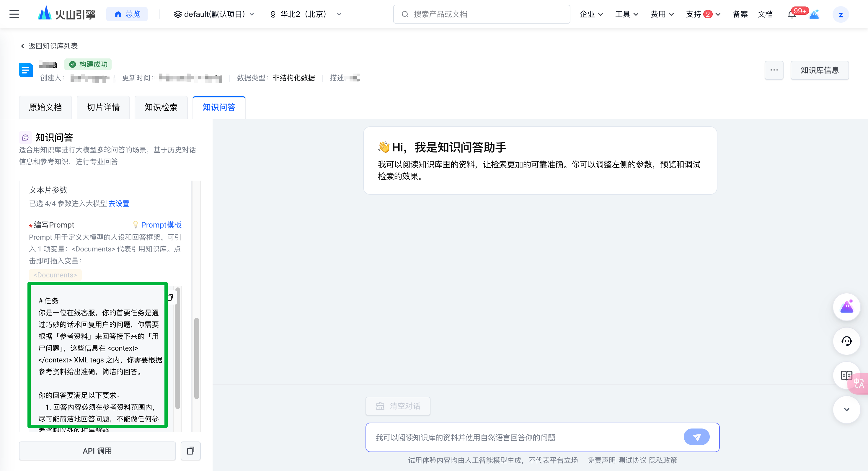The width and height of the screenshot is (868, 471).
Task: Click the send paper-plane button
Action: pyautogui.click(x=696, y=437)
